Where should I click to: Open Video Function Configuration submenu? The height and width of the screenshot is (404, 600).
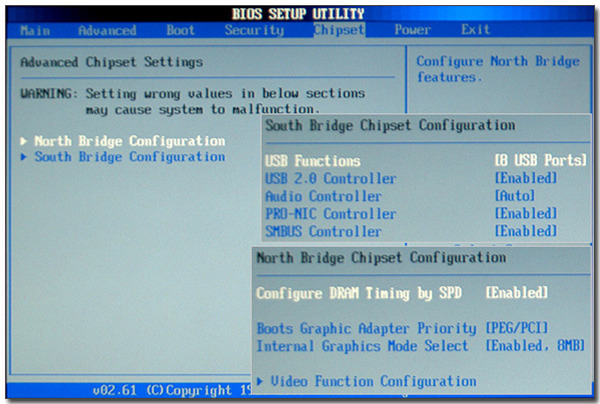click(x=373, y=381)
